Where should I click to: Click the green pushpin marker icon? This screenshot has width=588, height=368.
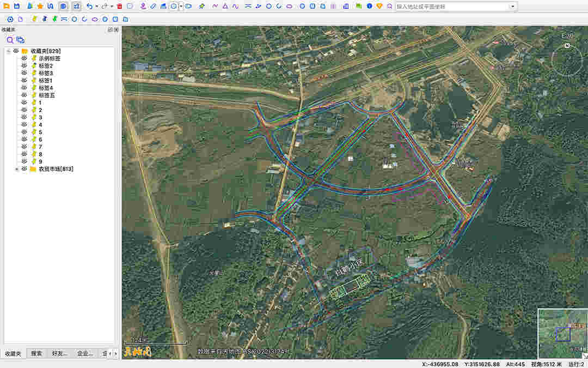(54, 19)
